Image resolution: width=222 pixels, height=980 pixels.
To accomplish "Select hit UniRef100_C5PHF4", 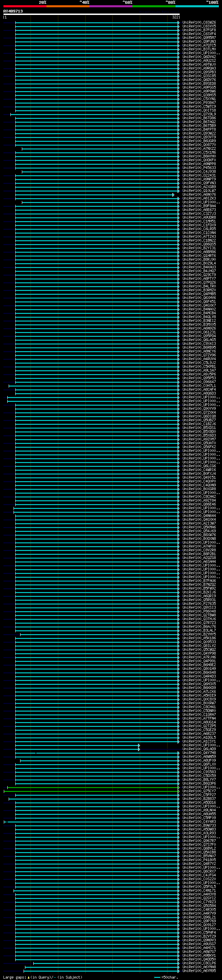I will click(199, 932).
